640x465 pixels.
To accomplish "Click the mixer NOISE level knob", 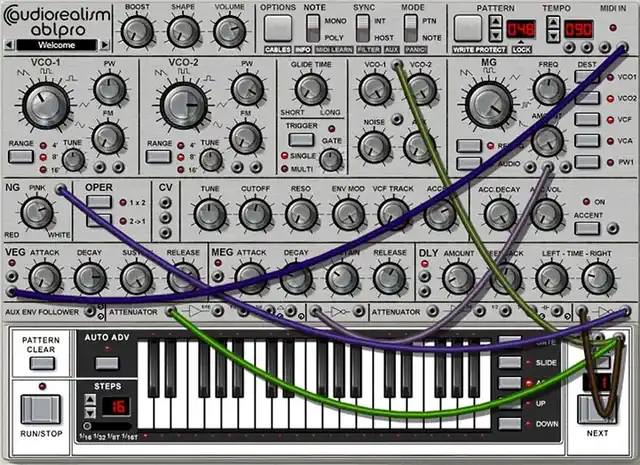I will coord(374,147).
